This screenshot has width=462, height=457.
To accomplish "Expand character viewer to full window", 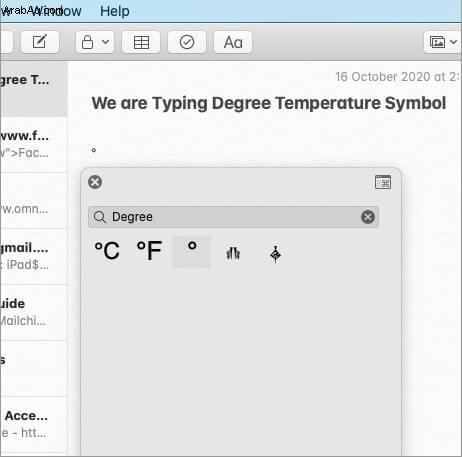I will [383, 182].
